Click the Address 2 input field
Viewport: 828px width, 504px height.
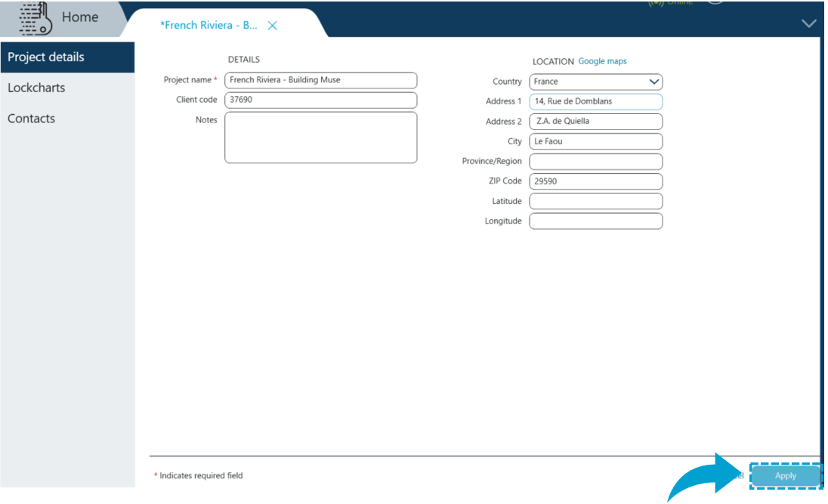coord(595,122)
